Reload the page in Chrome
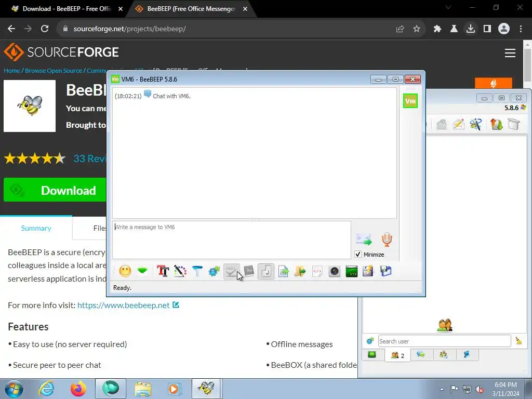Viewport: 532px width, 399px height. point(45,29)
